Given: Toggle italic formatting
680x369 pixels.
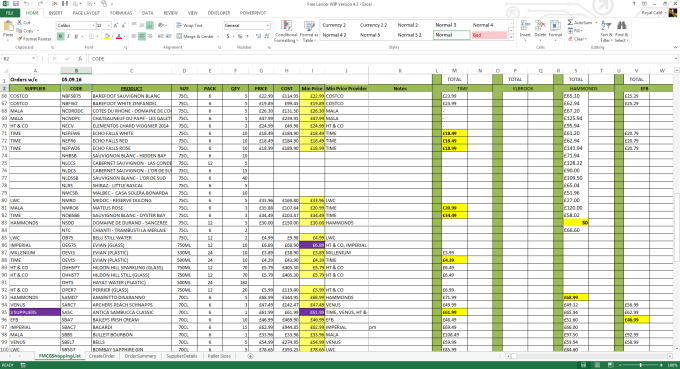Looking at the screenshot, I should point(68,36).
